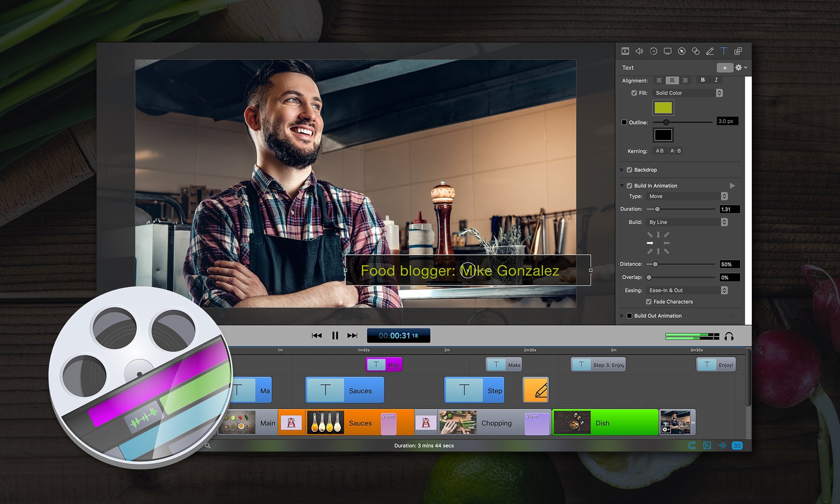The height and width of the screenshot is (504, 840).
Task: Open the Video properties panel
Action: (x=625, y=51)
